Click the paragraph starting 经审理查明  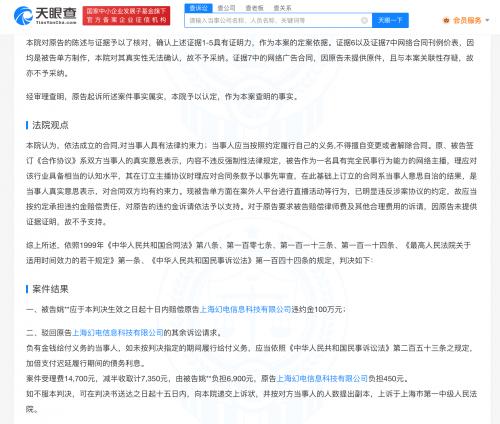pos(162,97)
